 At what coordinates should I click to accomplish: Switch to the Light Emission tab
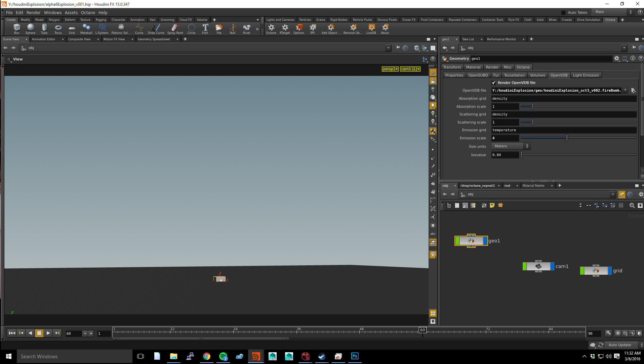pos(586,75)
